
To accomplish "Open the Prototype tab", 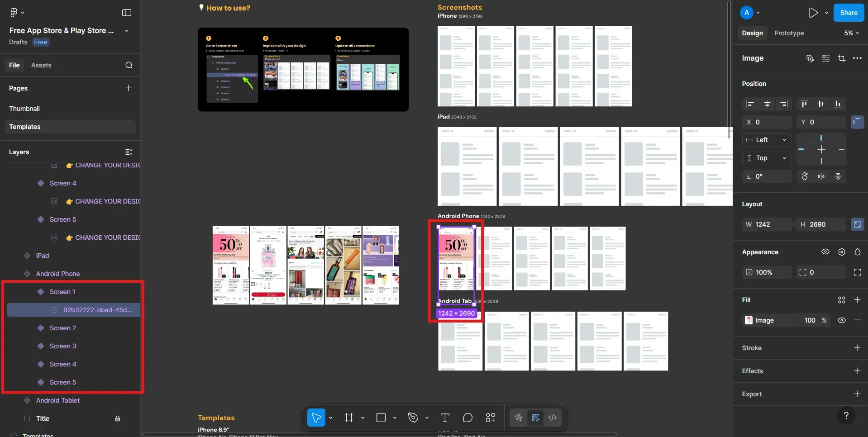I will pyautogui.click(x=788, y=33).
